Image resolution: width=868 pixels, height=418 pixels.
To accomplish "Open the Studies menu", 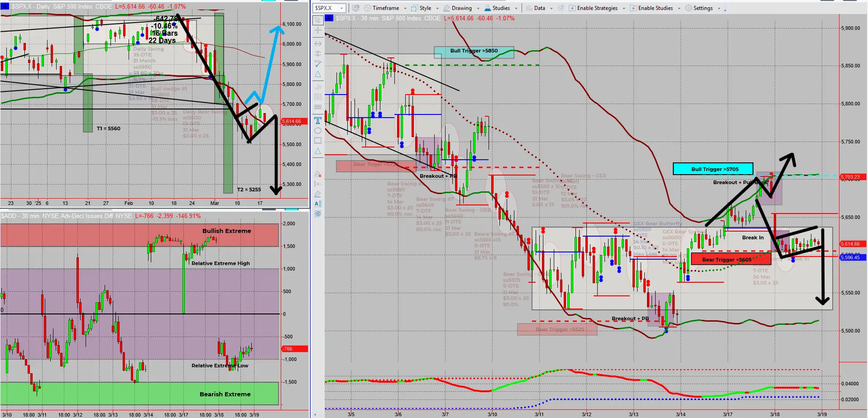I will (501, 8).
